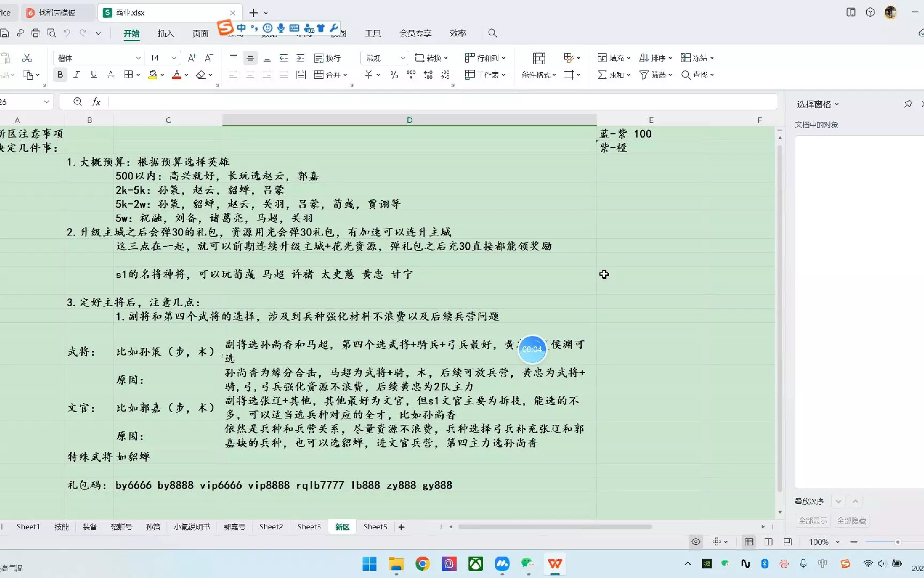Switch to the 会员专享 ribbon tab

click(415, 33)
